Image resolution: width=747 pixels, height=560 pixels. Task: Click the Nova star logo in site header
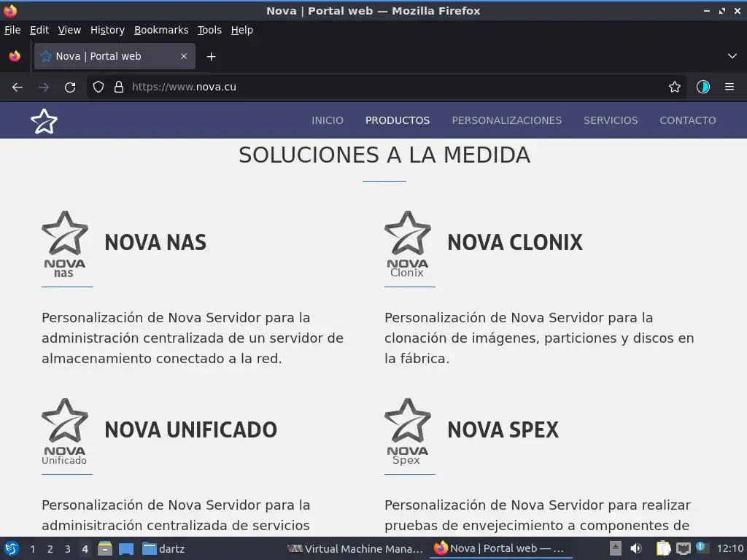coord(44,122)
